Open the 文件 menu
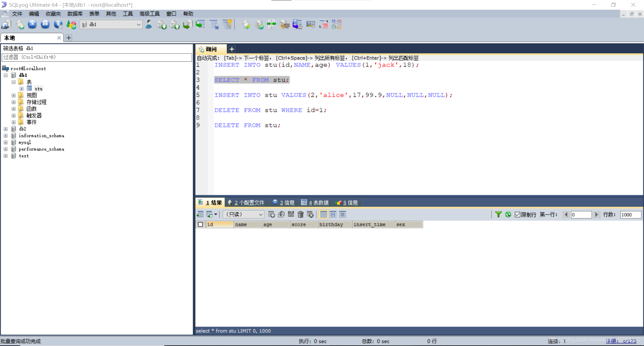The height and width of the screenshot is (346, 644). pos(17,14)
